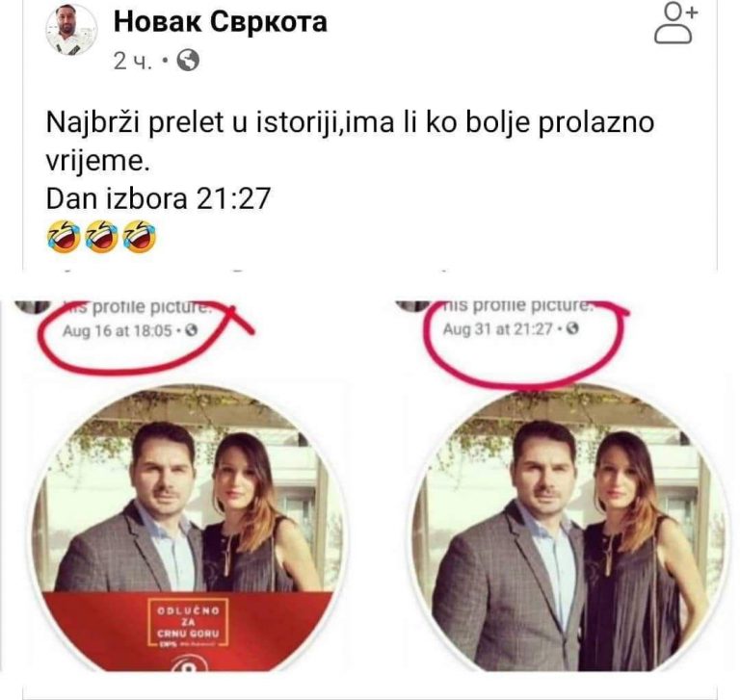The height and width of the screenshot is (700, 740).
Task: Click the globe icon after Aug 16 at 18:05
Action: (191, 330)
